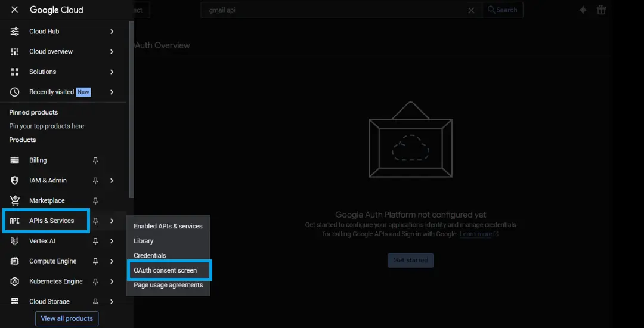This screenshot has width=644, height=328.
Task: Click the IAM & Admin shield icon
Action: 14,181
